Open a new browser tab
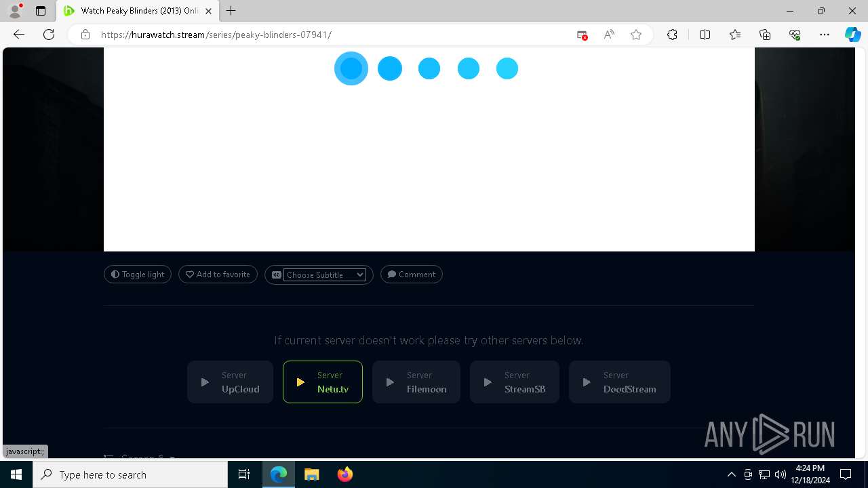Viewport: 868px width, 488px height. 231,11
